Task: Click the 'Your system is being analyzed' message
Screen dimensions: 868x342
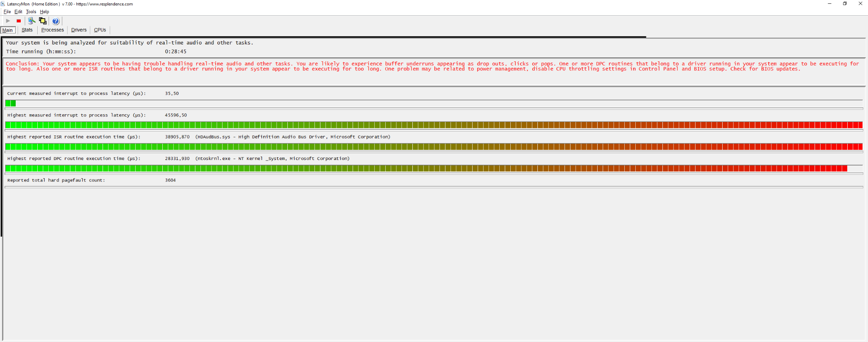Action: (x=130, y=43)
